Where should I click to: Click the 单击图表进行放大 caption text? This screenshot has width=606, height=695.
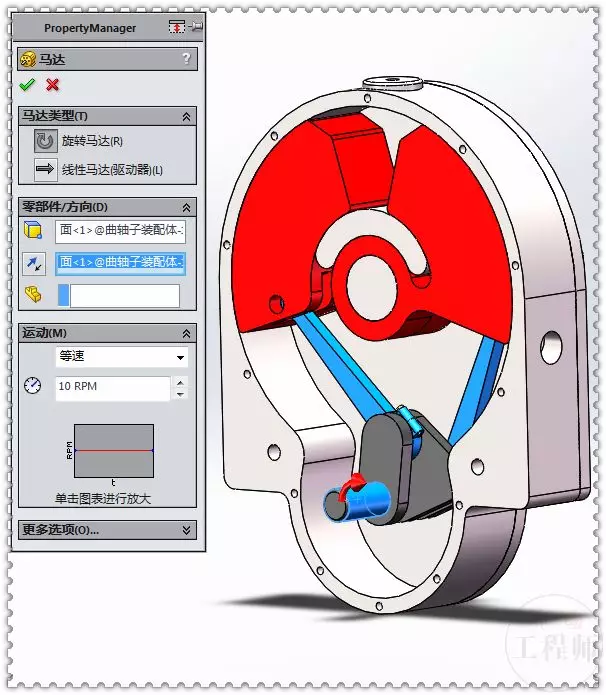pyautogui.click(x=103, y=499)
